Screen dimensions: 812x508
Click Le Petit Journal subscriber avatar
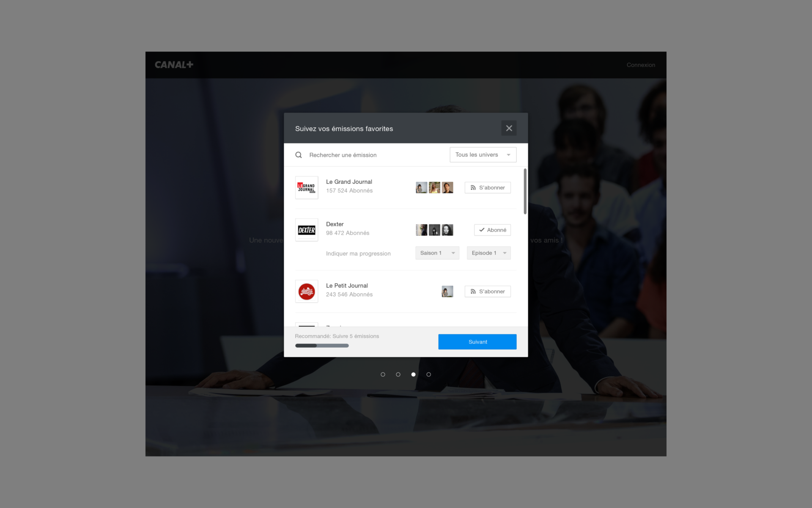(447, 291)
